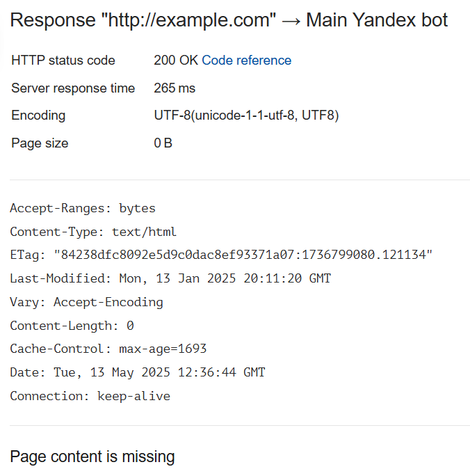Click the Date header line
The width and height of the screenshot is (470, 476).
(137, 372)
